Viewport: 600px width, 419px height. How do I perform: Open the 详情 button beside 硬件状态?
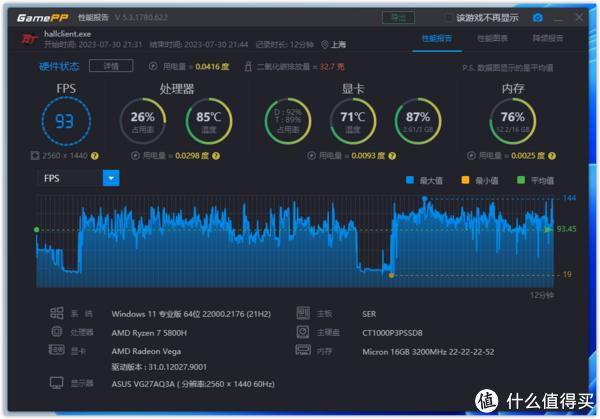(x=111, y=66)
